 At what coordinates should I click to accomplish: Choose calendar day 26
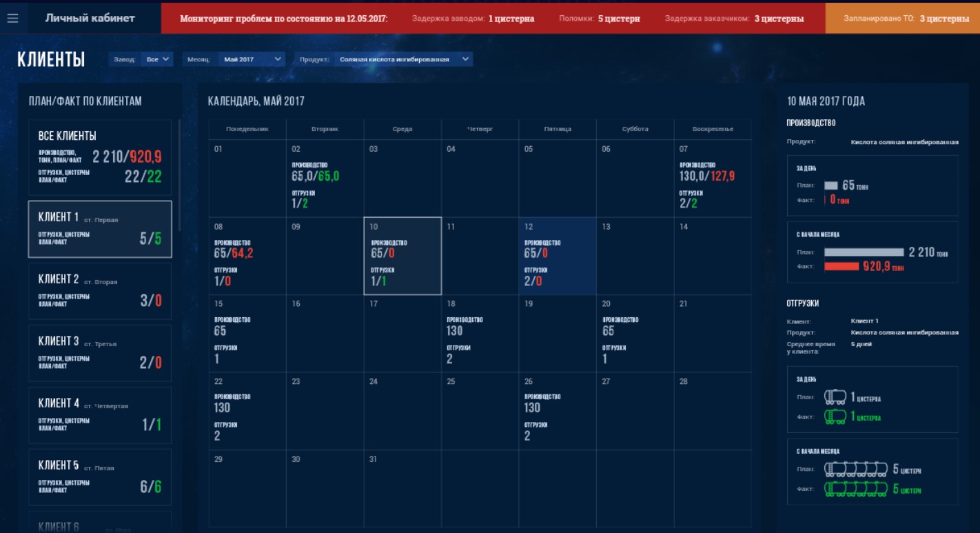[558, 411]
